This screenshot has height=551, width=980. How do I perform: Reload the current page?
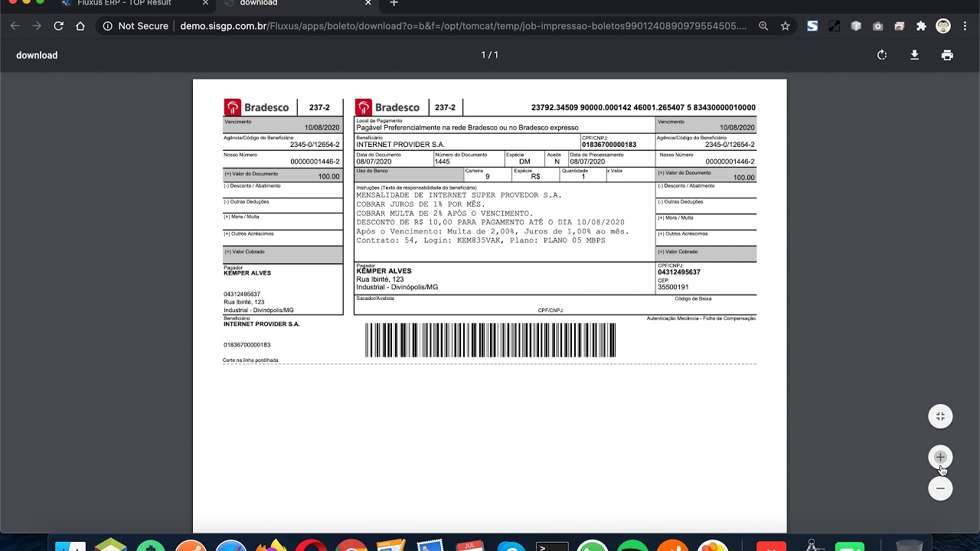pyautogui.click(x=58, y=26)
